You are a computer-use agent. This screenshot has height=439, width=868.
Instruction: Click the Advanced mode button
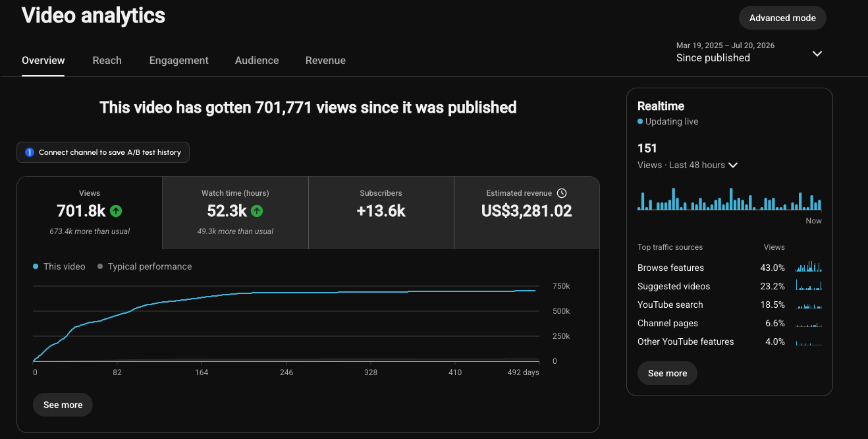pos(782,18)
